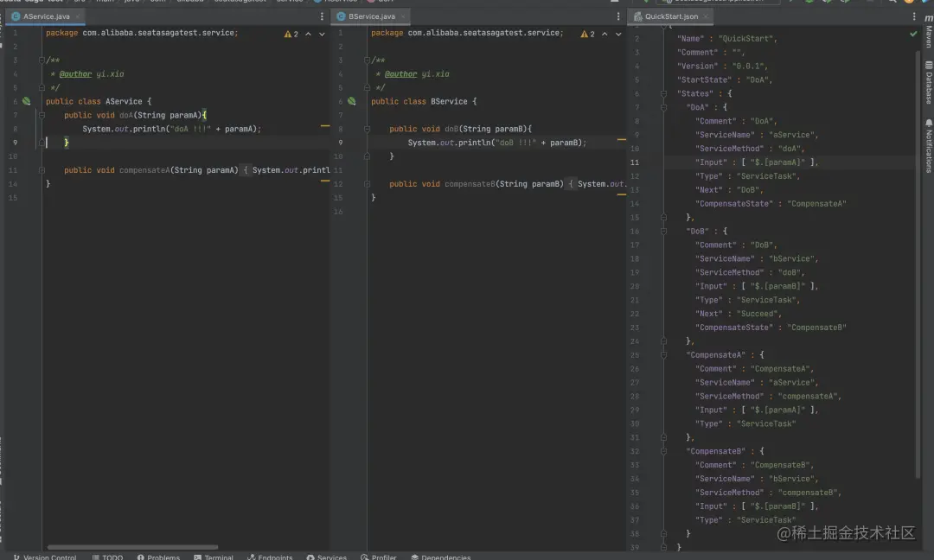Click the warnings indicator in AService.java editor
This screenshot has height=560, width=934.
point(291,34)
